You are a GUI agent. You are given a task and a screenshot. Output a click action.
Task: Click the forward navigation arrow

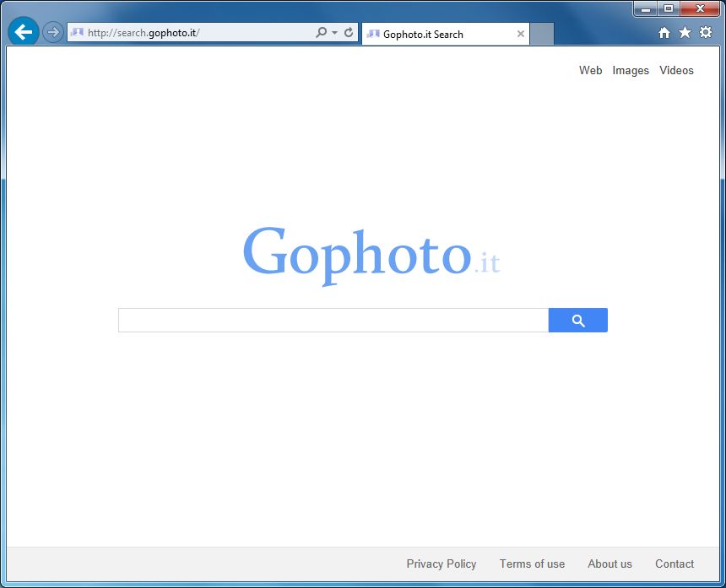click(x=53, y=32)
